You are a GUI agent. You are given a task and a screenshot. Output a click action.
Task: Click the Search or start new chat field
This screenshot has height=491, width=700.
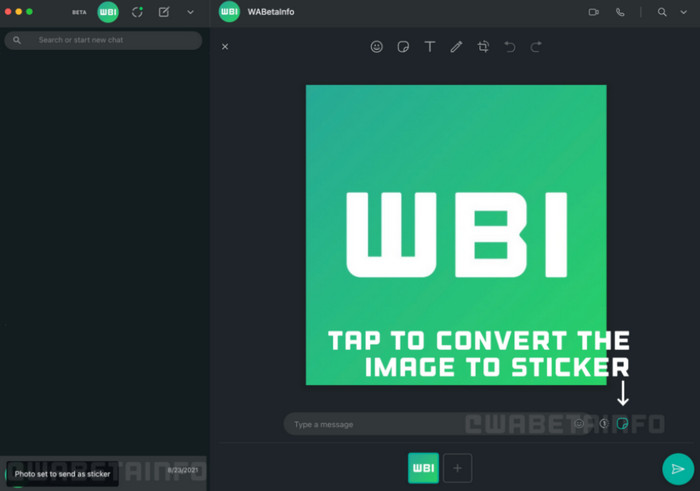(103, 40)
